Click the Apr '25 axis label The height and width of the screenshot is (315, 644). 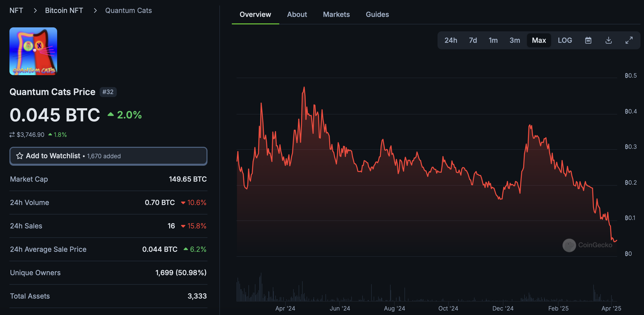(x=611, y=308)
